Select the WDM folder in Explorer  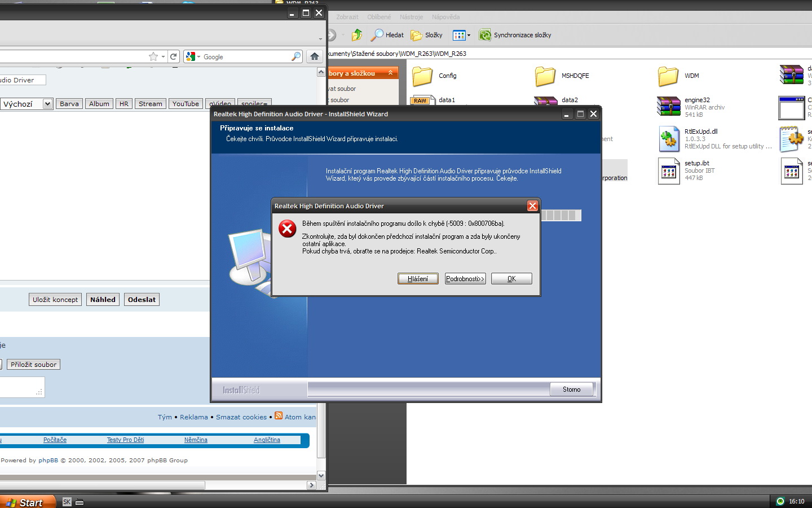[x=678, y=76]
